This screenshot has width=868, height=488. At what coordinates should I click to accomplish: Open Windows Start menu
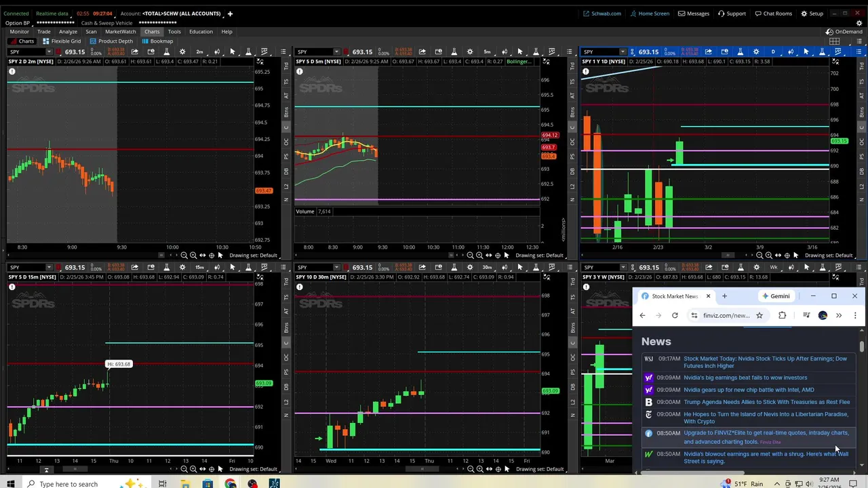(x=11, y=483)
